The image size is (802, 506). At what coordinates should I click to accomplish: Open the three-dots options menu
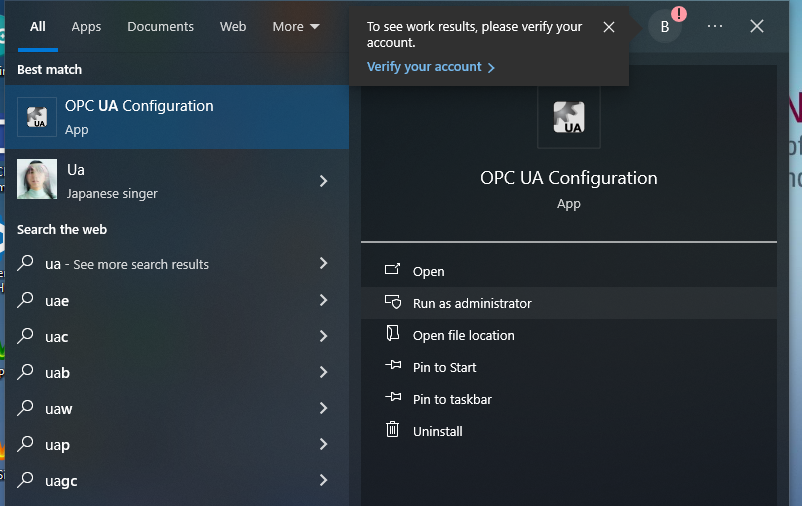pos(714,27)
